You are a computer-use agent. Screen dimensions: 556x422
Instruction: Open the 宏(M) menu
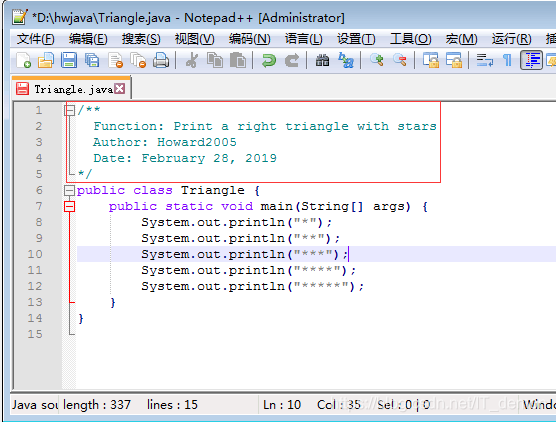[x=461, y=39]
